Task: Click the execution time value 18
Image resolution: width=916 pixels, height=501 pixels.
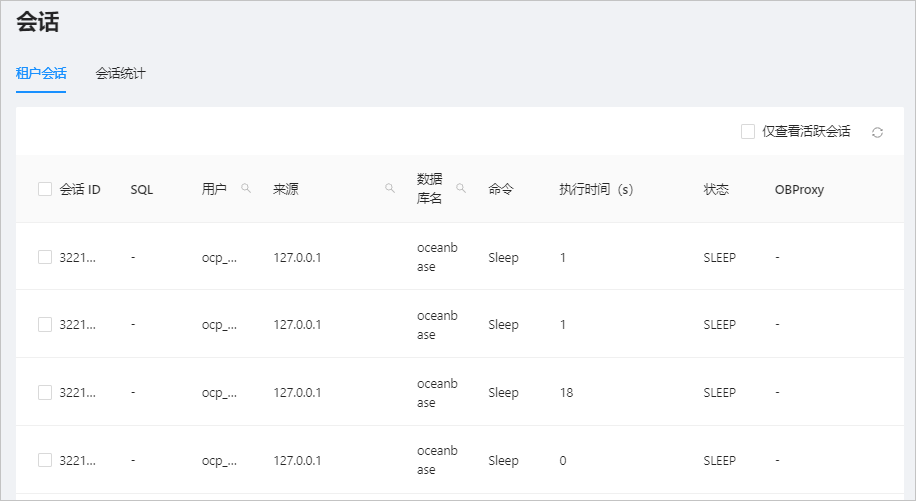Action: (567, 392)
